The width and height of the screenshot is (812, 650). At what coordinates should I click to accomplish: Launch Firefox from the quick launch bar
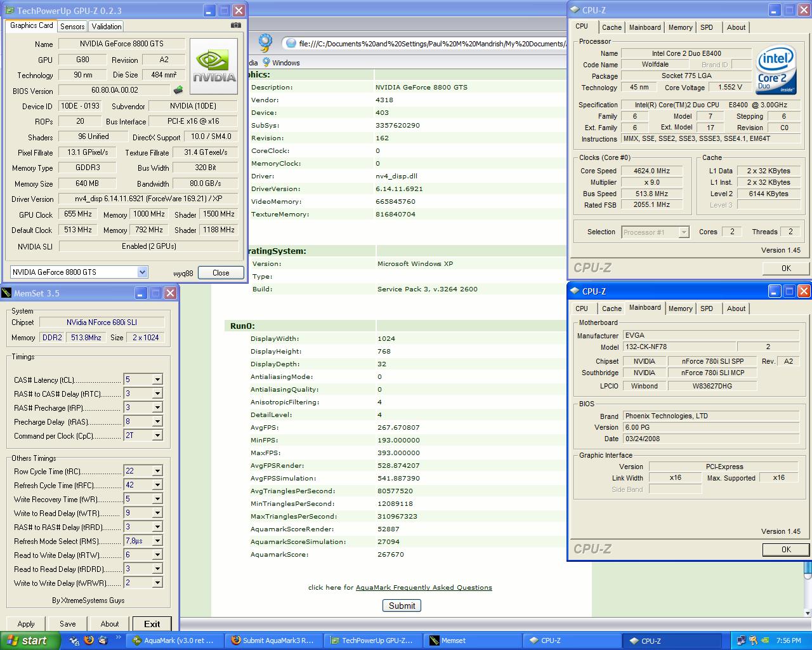[89, 640]
